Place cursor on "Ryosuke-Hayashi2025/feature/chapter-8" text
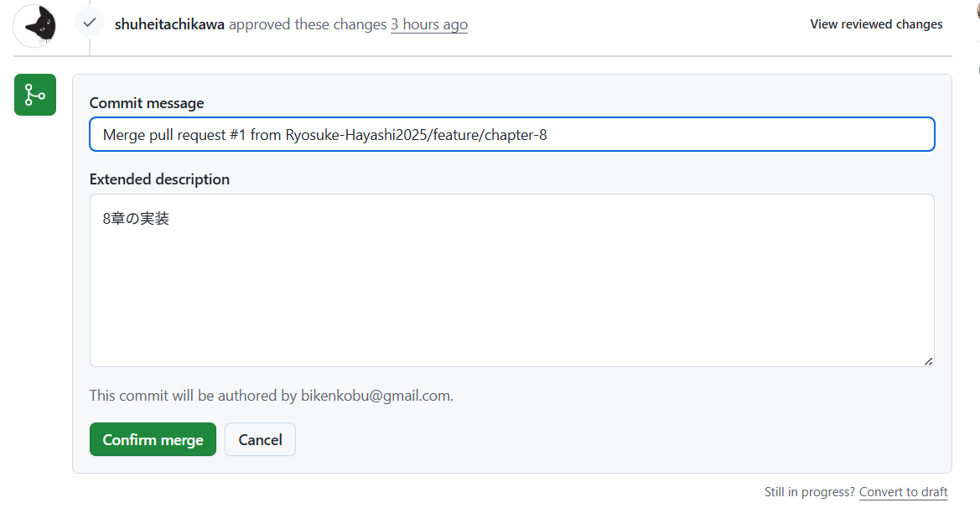The width and height of the screenshot is (980, 508). pyautogui.click(x=416, y=134)
